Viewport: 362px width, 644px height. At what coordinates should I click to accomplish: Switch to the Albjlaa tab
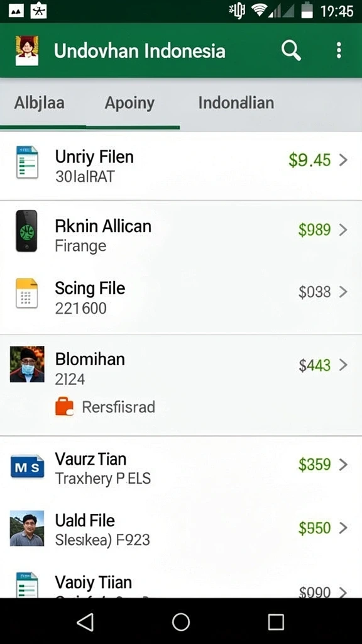click(40, 103)
